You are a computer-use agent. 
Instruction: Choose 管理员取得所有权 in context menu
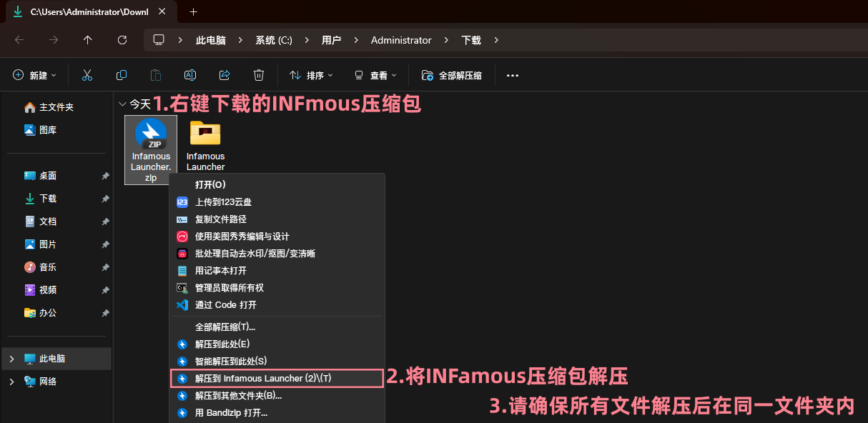coord(277,288)
